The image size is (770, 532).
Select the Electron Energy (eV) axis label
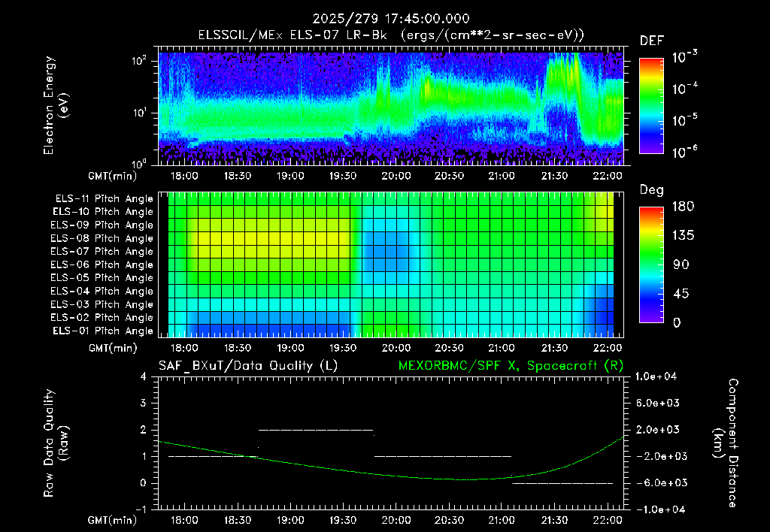pos(55,105)
